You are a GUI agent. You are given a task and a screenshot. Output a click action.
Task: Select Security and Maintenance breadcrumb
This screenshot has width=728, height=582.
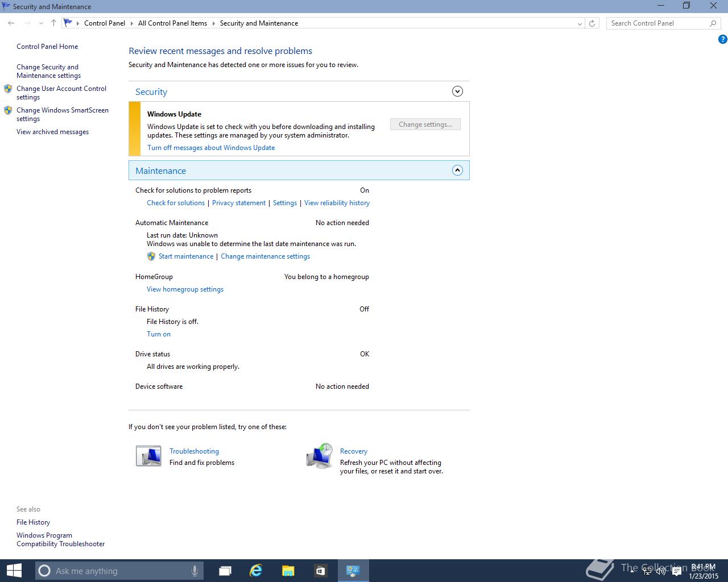pos(259,23)
